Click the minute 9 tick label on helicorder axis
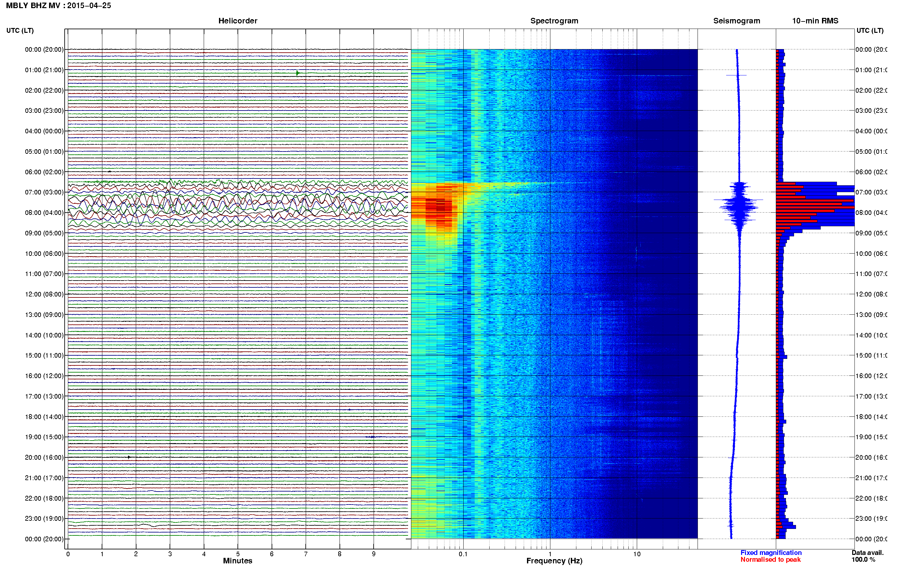The image size is (924, 578). click(x=374, y=554)
